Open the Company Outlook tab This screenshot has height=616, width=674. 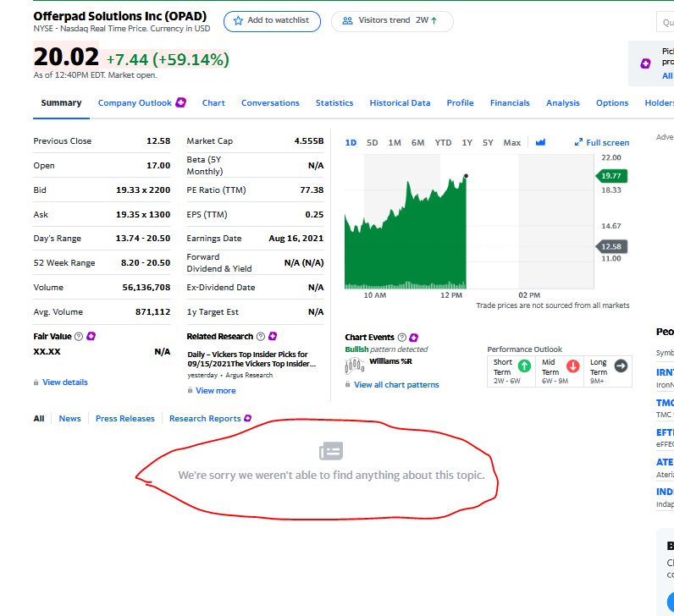(x=135, y=102)
